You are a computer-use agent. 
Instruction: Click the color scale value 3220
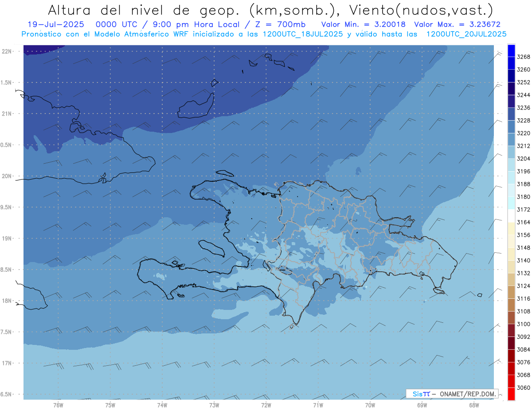(x=524, y=133)
